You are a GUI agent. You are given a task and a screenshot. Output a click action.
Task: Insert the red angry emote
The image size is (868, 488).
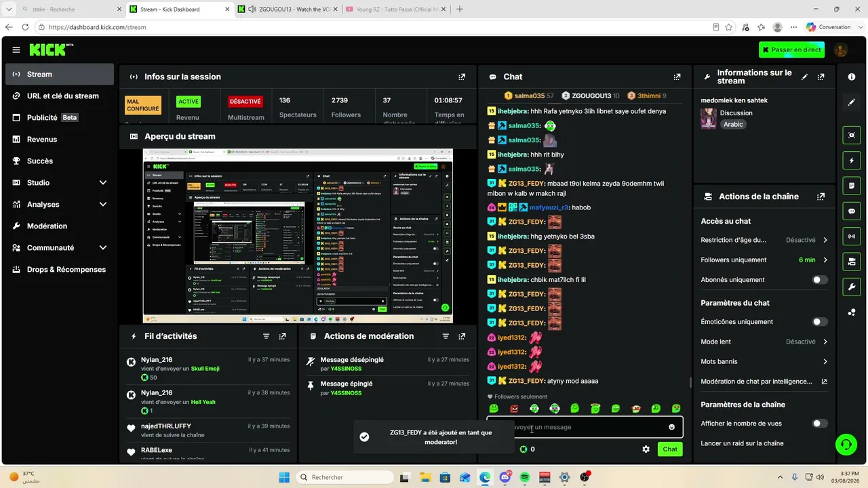pos(514,409)
